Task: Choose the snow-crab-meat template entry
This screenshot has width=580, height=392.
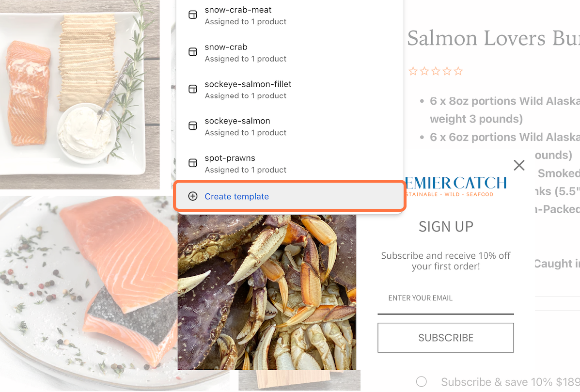Action: pos(290,16)
